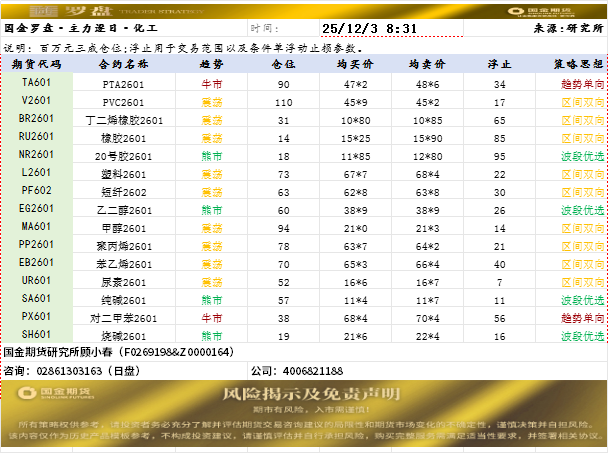Click 波段优选 strategy in the 纯碱2601 row
Viewport: 608px width, 453px height.
582,300
